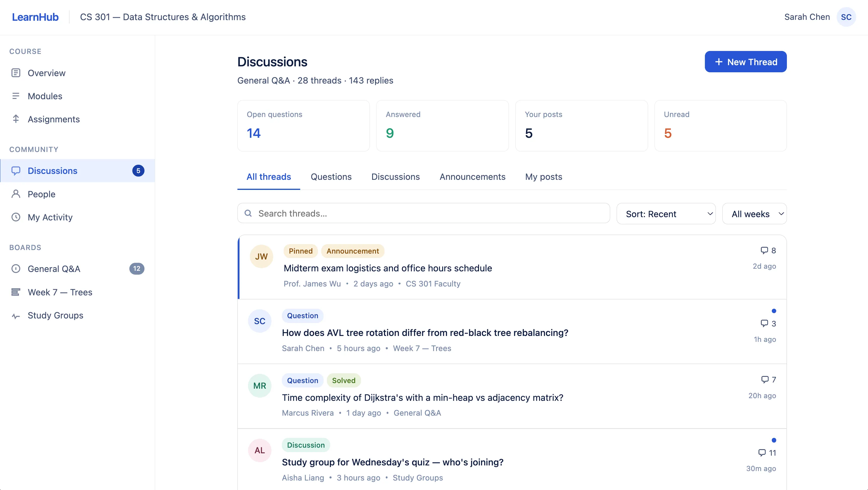Click the Answered stat card
The width and height of the screenshot is (868, 490).
[x=442, y=126]
